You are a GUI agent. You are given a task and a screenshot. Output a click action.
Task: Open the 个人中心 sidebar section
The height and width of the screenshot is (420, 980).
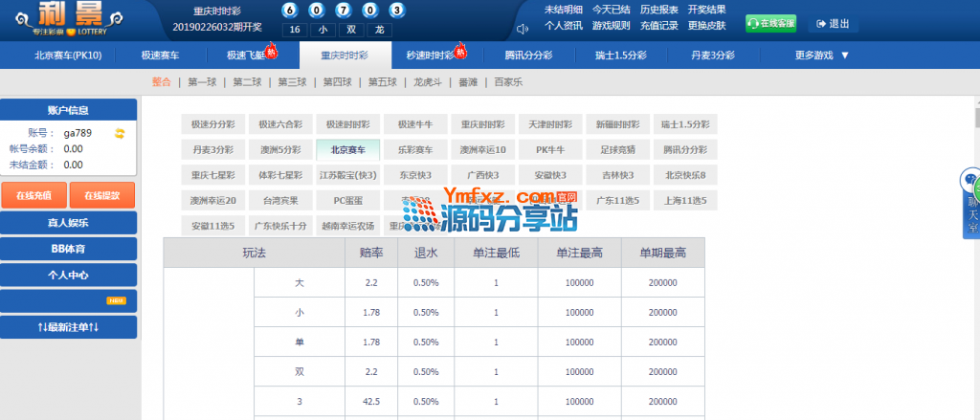(68, 276)
